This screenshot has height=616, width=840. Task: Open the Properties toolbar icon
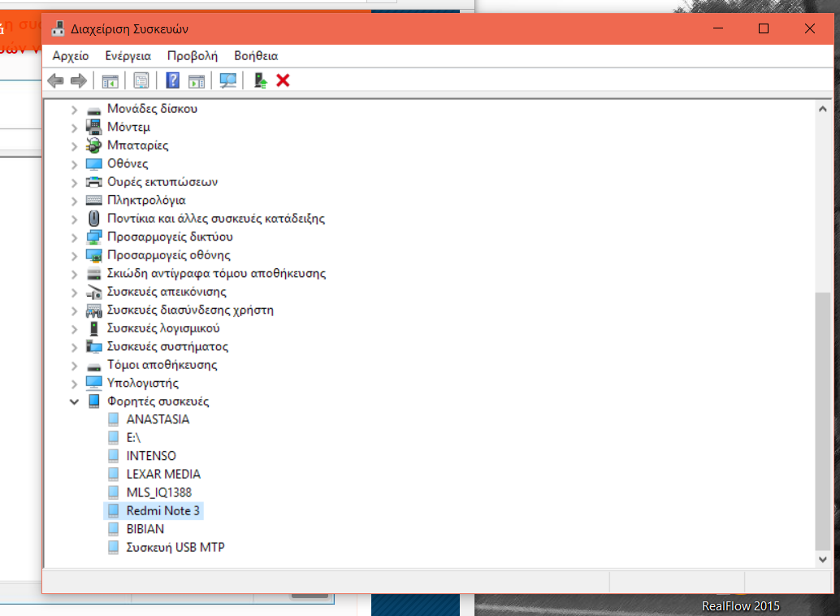tap(141, 81)
